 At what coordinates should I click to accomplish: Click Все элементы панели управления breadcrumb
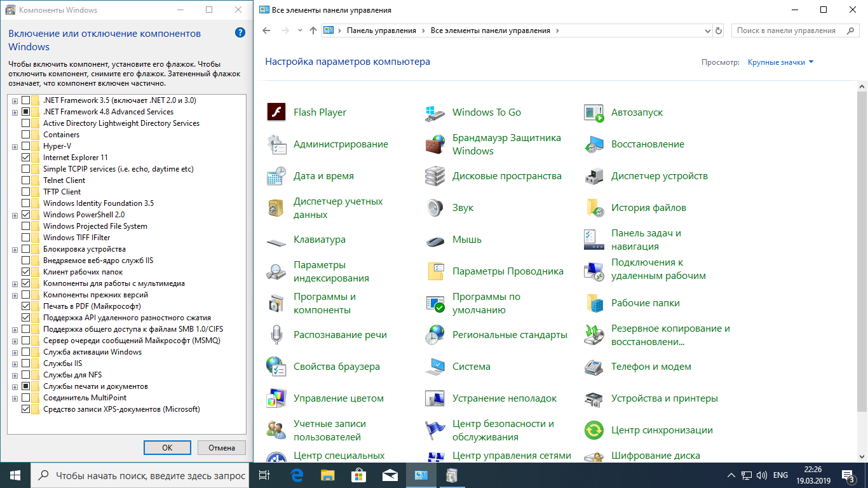point(491,30)
